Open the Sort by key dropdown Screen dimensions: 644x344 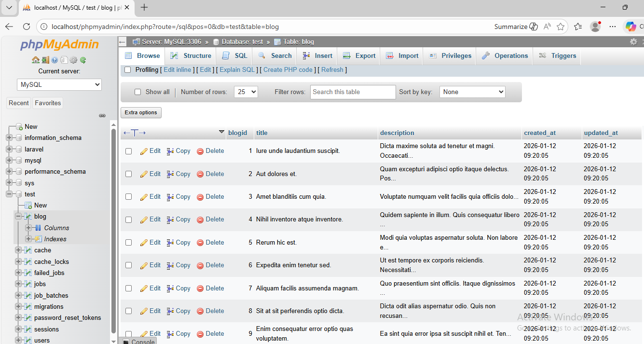pos(472,92)
